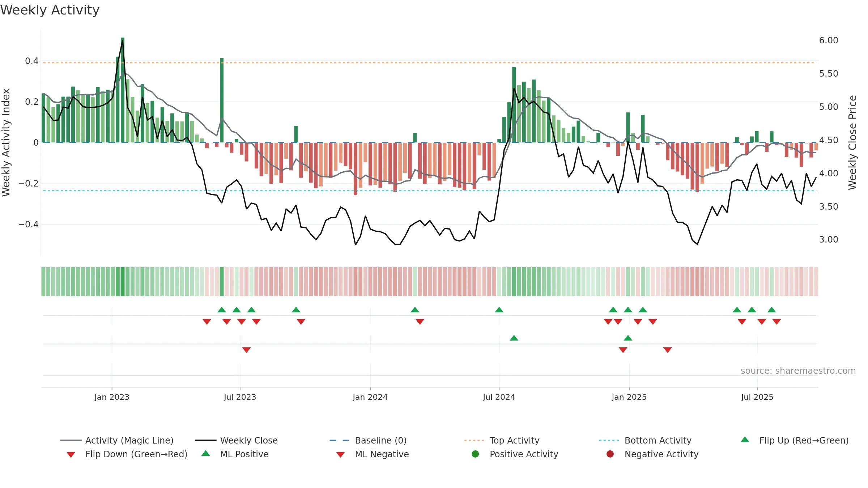Image resolution: width=868 pixels, height=488 pixels.
Task: Click the Flip Up triangle at Jul 2024
Action: [x=499, y=310]
